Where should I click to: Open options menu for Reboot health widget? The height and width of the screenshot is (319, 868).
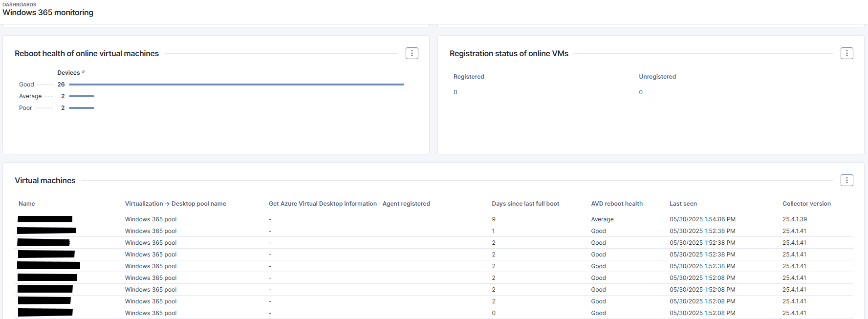point(412,53)
